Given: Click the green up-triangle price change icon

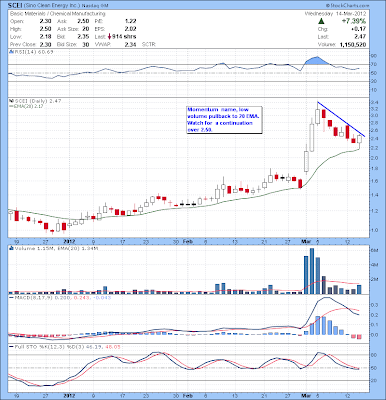Looking at the screenshot, I should click(x=321, y=21).
